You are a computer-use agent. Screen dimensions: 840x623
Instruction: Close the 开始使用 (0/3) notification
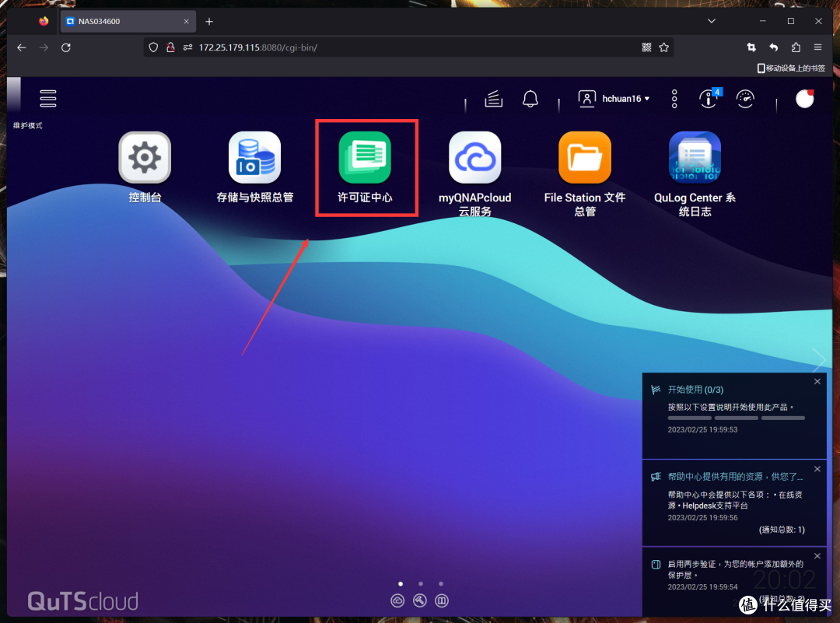pos(817,381)
